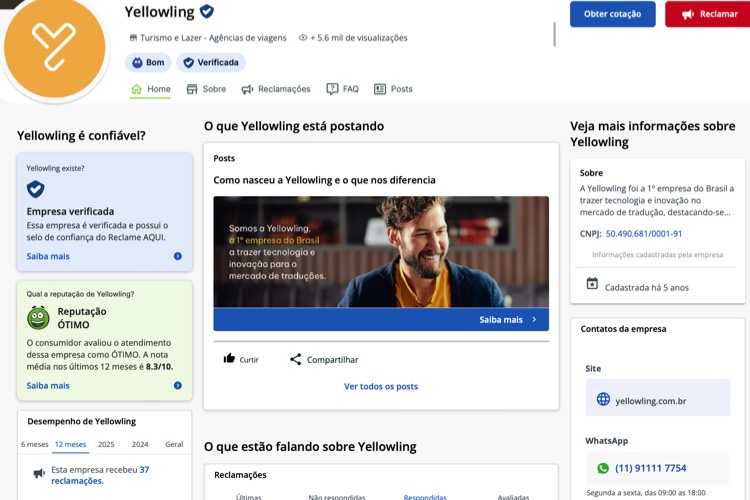Screen dimensions: 750x500
Task: Click the Sobre storefront icon
Action: [192, 89]
